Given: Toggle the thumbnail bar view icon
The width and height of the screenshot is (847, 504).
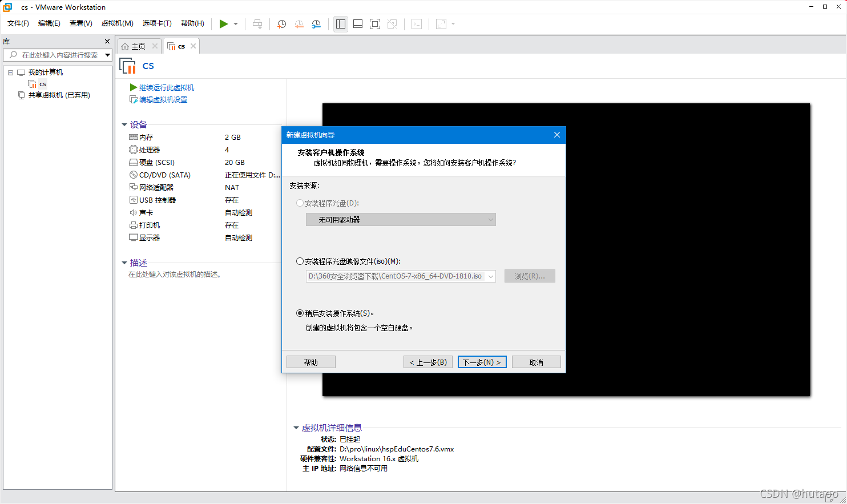Looking at the screenshot, I should [358, 24].
